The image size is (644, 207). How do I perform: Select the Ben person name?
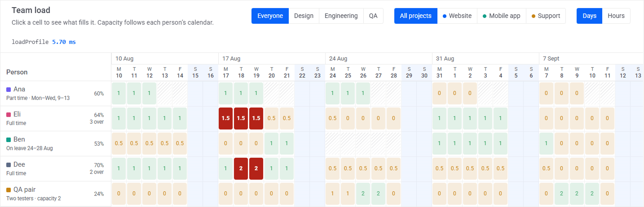[19, 139]
